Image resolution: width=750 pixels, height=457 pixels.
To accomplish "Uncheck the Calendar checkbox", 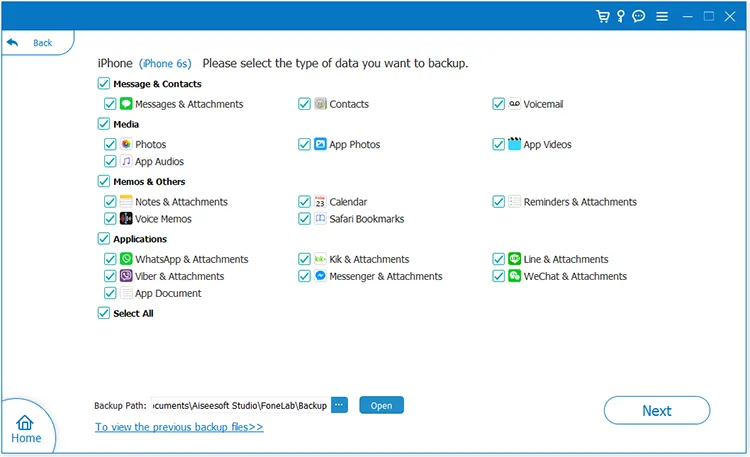I will pyautogui.click(x=304, y=201).
